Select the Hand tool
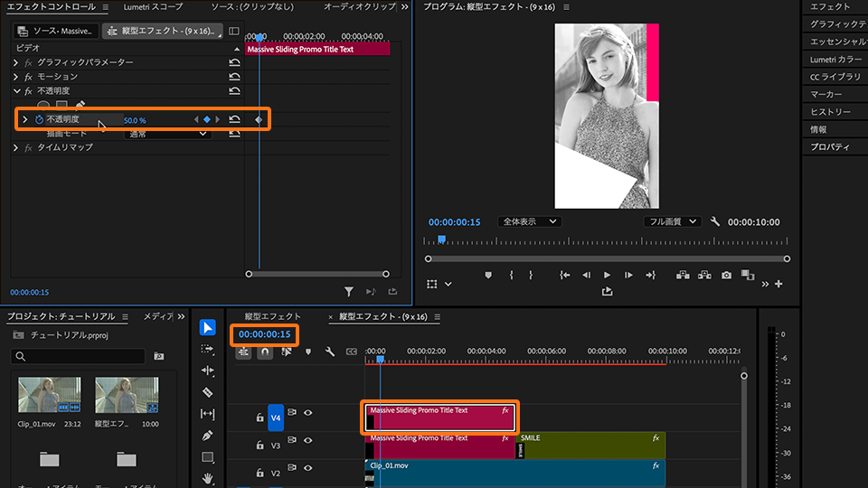The width and height of the screenshot is (868, 488). (x=208, y=477)
